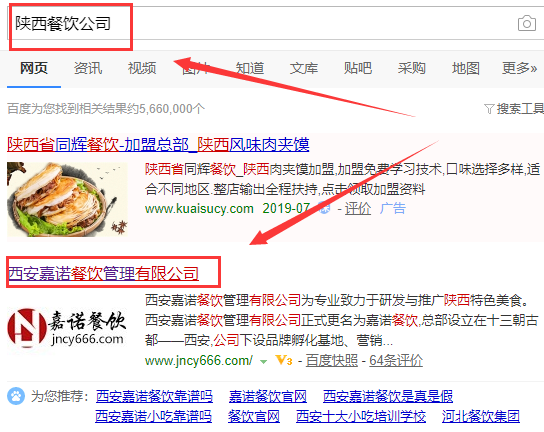Expand the 更多» tab menu
The image size is (544, 432).
(519, 68)
